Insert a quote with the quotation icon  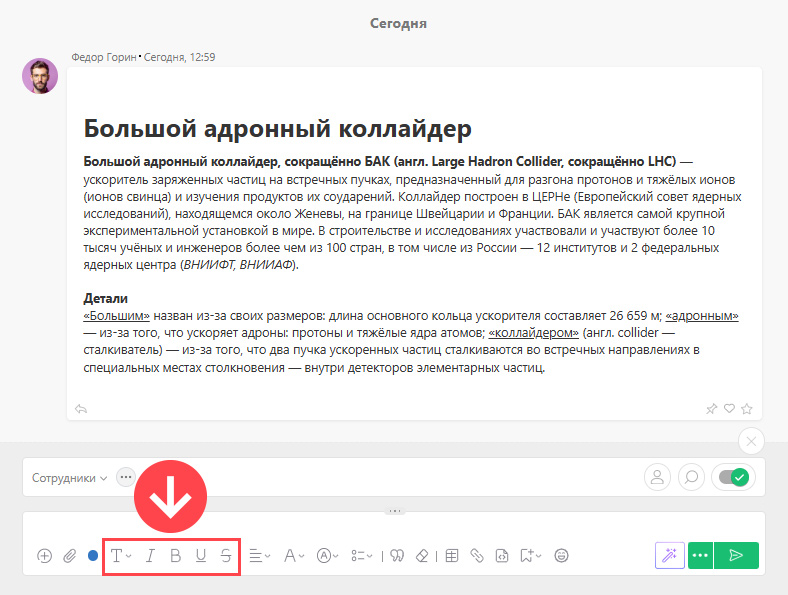[x=397, y=556]
